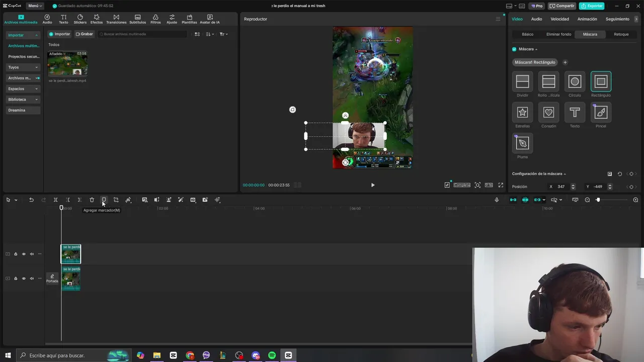This screenshot has height=362, width=644.
Task: Click the Exportar button
Action: pos(592,6)
